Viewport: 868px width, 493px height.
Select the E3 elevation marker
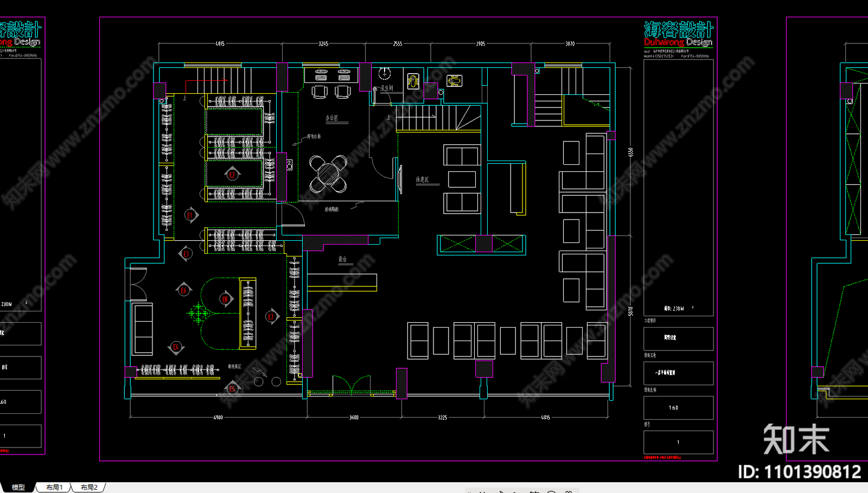coord(186,254)
